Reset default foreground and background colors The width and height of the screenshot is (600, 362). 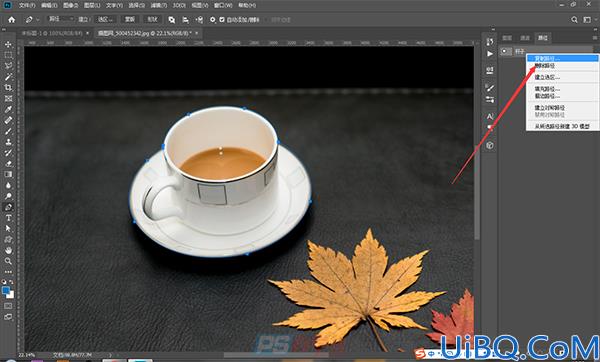point(4,282)
